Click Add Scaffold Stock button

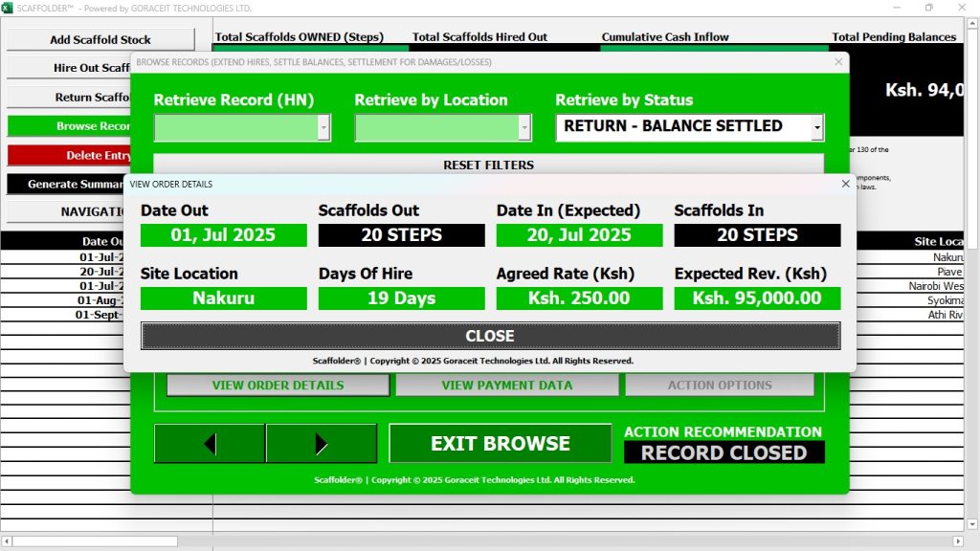(100, 40)
